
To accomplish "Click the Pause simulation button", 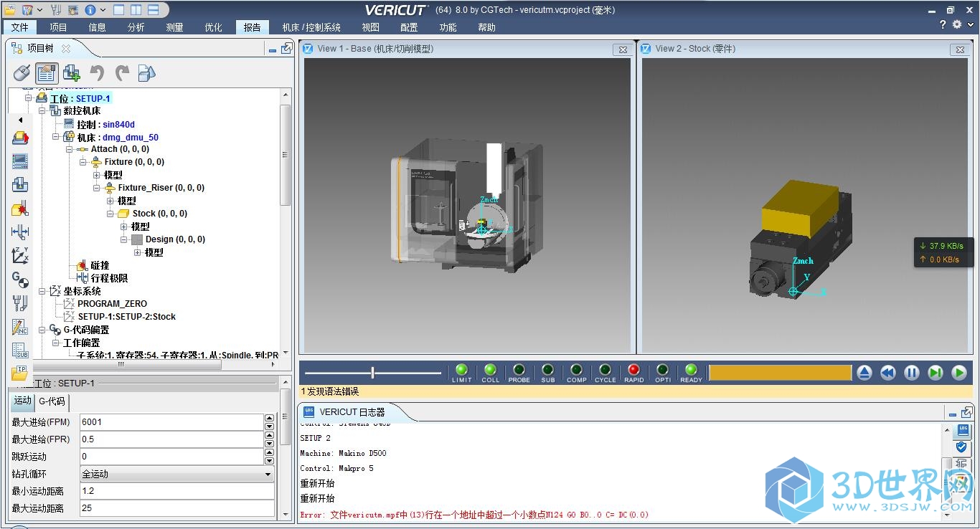I will [x=912, y=373].
